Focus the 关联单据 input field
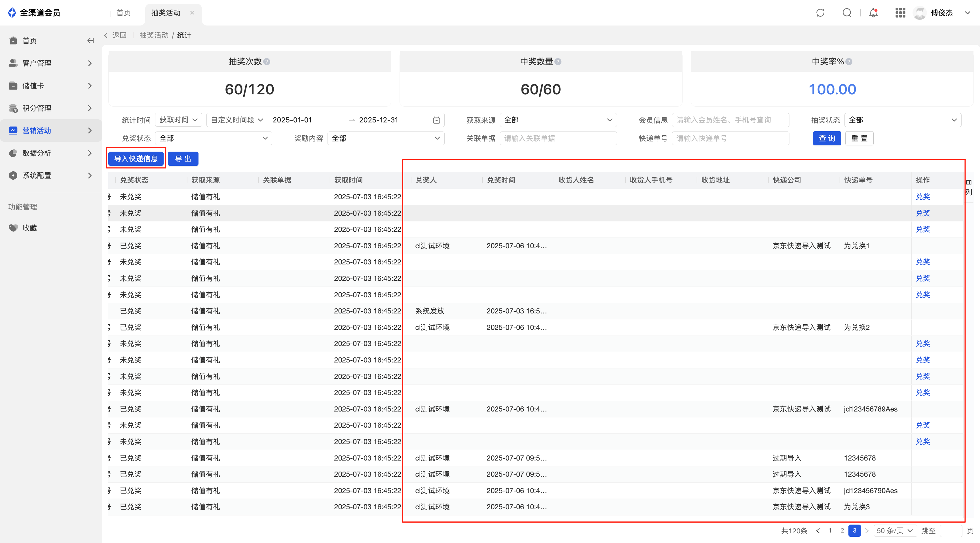Image resolution: width=980 pixels, height=543 pixels. click(558, 138)
